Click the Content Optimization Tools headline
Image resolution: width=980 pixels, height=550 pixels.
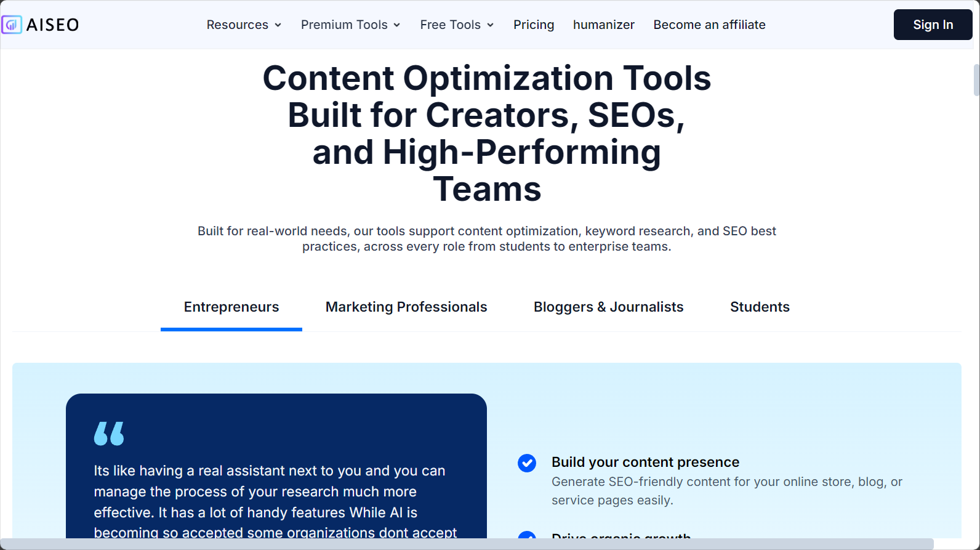click(486, 133)
